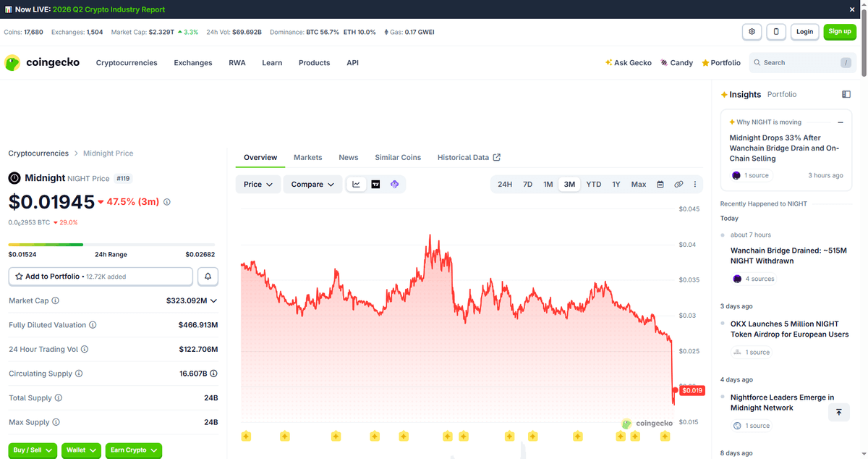
Task: Dismiss the Crypto Industry Report banner
Action: tap(852, 9)
